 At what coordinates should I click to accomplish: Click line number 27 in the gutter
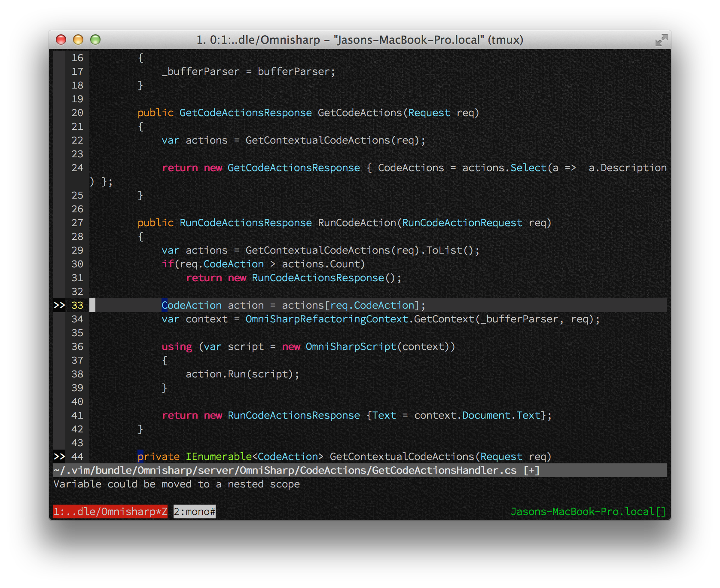77,223
